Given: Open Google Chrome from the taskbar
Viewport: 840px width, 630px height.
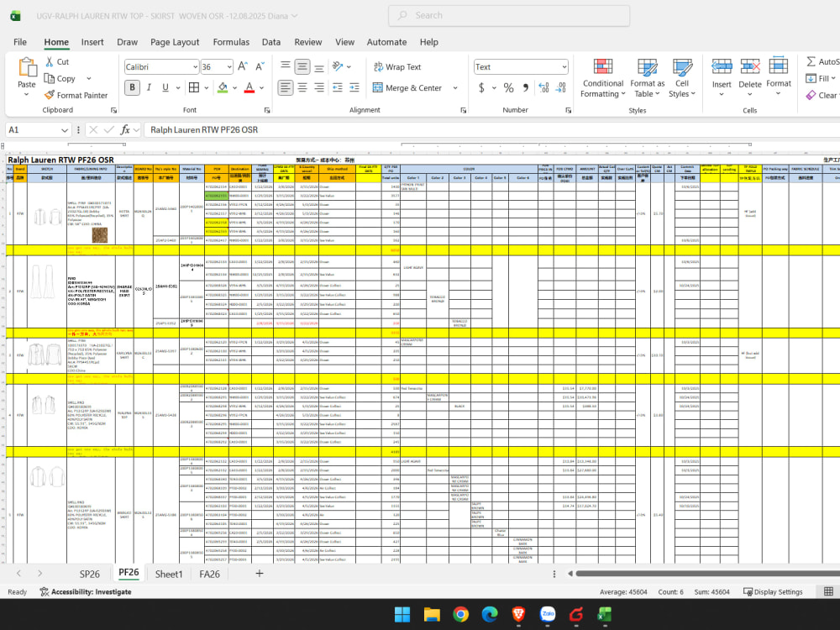Looking at the screenshot, I should pos(460,614).
